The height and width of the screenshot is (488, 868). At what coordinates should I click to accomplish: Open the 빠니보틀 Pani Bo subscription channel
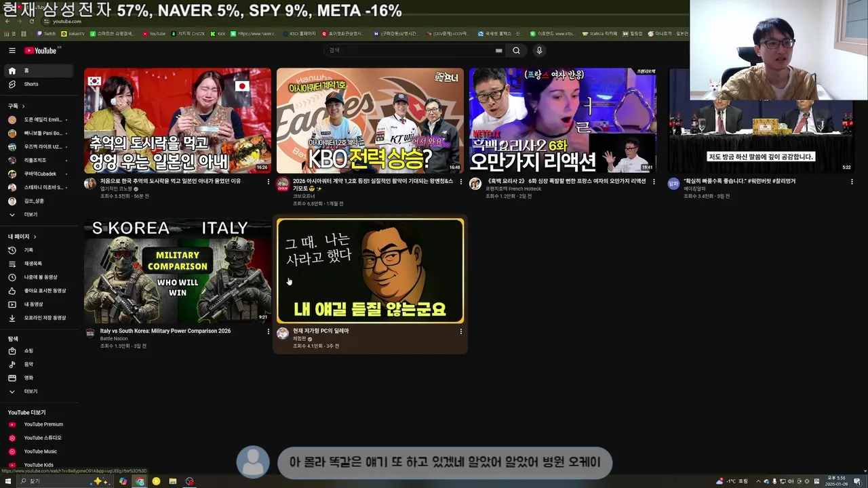point(39,133)
